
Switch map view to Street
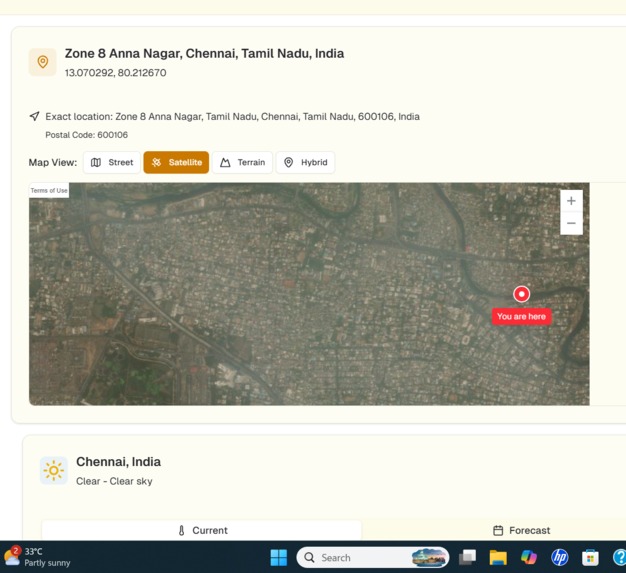pos(112,163)
